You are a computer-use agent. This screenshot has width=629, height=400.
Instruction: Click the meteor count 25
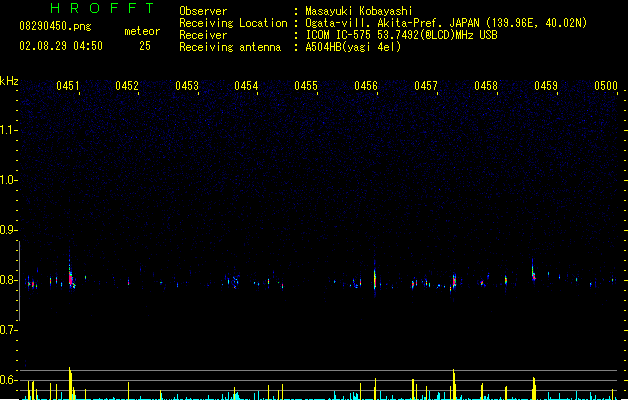pos(145,46)
